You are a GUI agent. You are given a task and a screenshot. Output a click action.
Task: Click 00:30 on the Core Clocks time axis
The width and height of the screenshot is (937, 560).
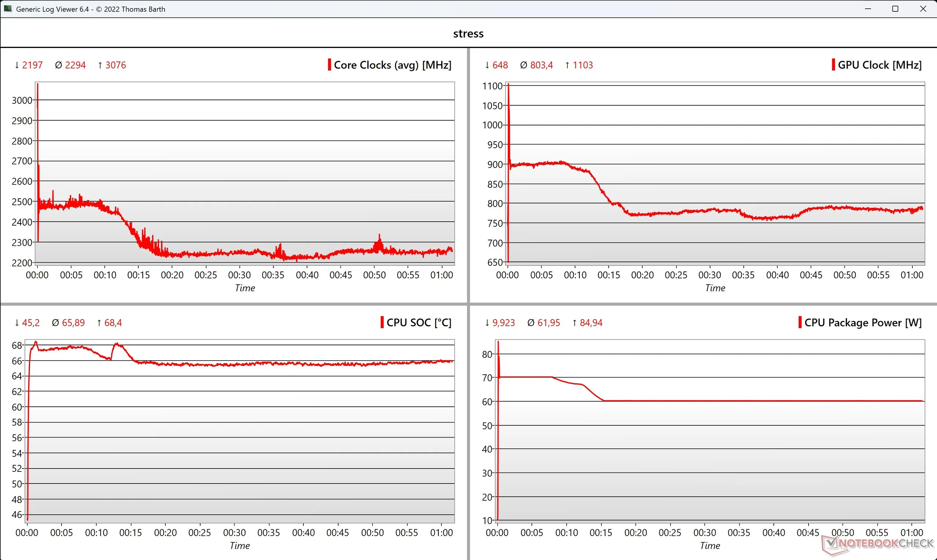point(239,275)
